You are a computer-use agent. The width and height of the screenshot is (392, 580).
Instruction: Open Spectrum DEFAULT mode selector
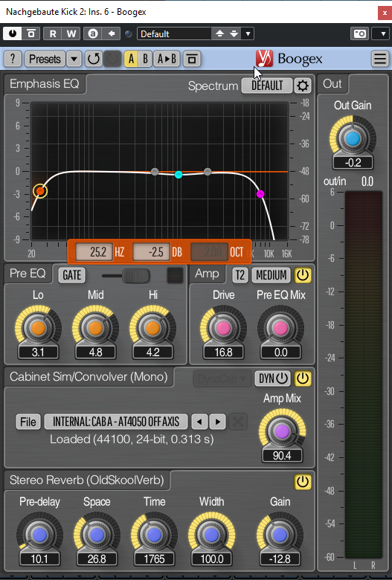click(267, 86)
